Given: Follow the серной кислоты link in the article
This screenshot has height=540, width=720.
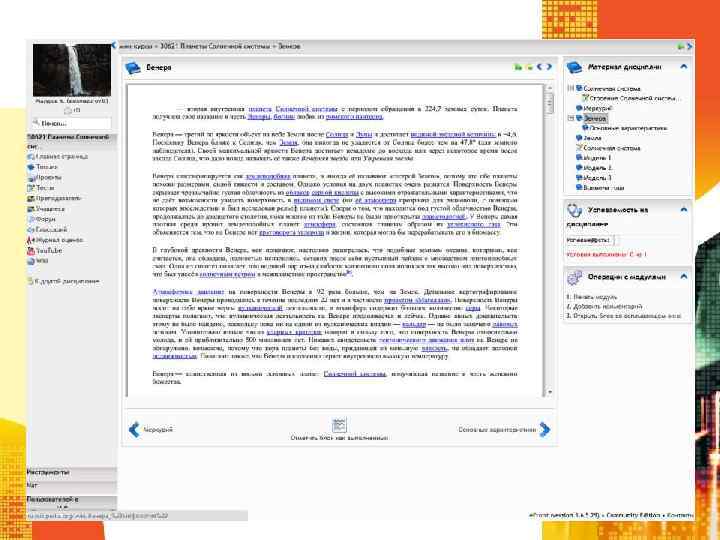Looking at the screenshot, I should 335,192.
